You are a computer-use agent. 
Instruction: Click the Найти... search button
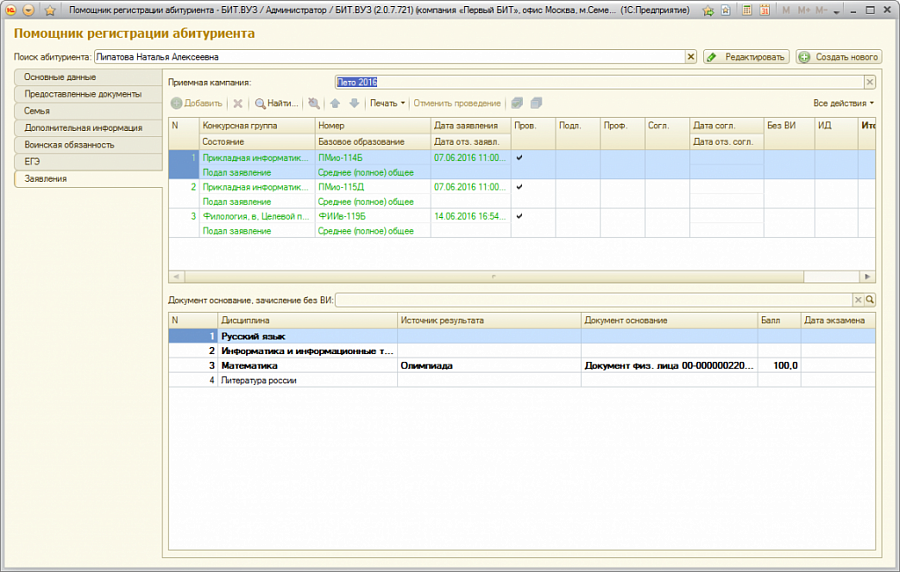pos(277,103)
